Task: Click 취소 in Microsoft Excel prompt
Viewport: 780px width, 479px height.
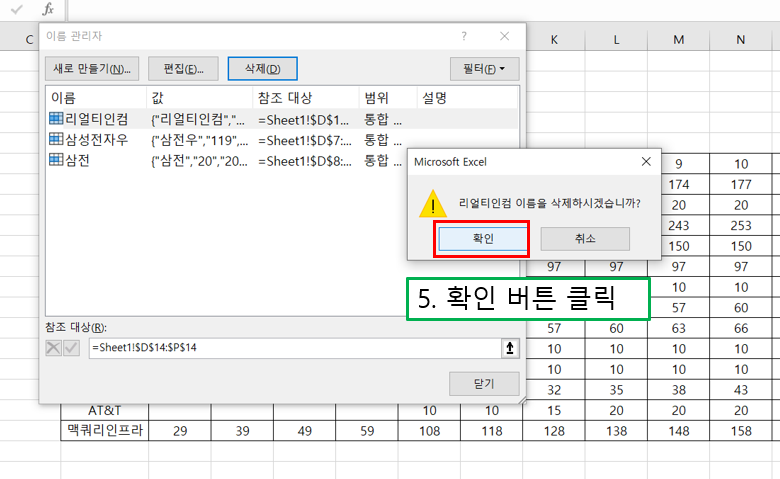Action: [585, 239]
